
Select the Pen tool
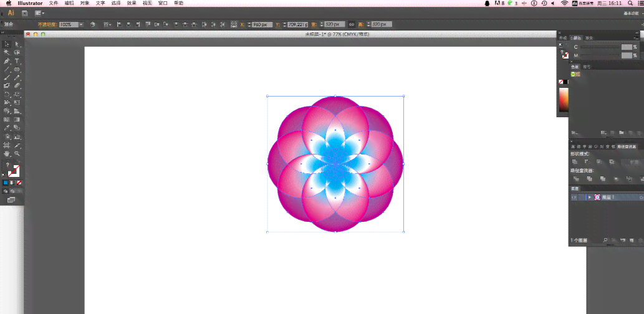[x=7, y=61]
